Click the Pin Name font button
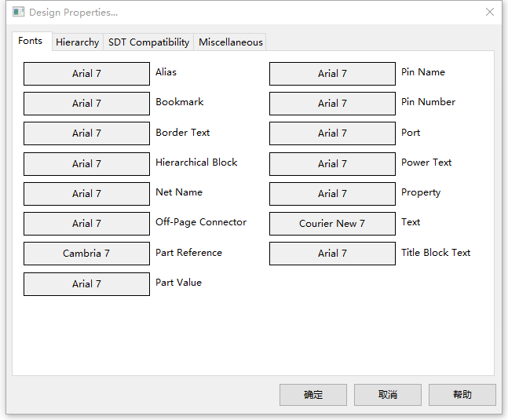Image resolution: width=508 pixels, height=420 pixels. 332,74
